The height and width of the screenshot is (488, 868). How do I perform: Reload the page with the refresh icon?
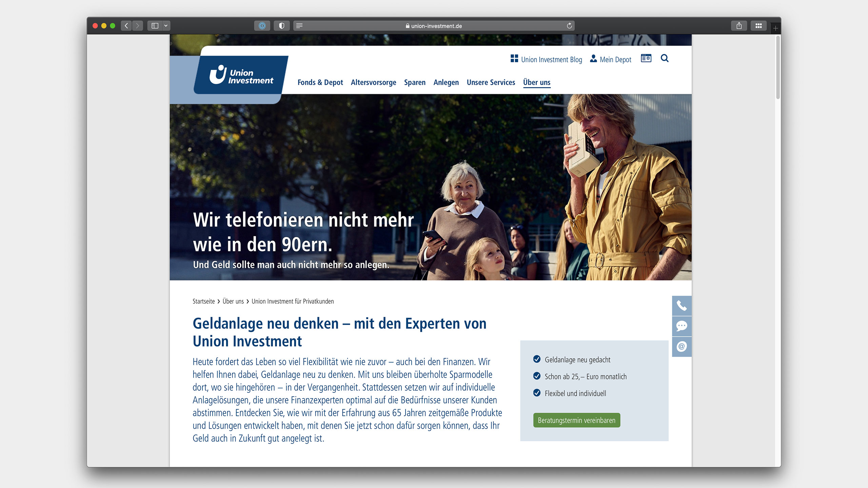tap(569, 26)
